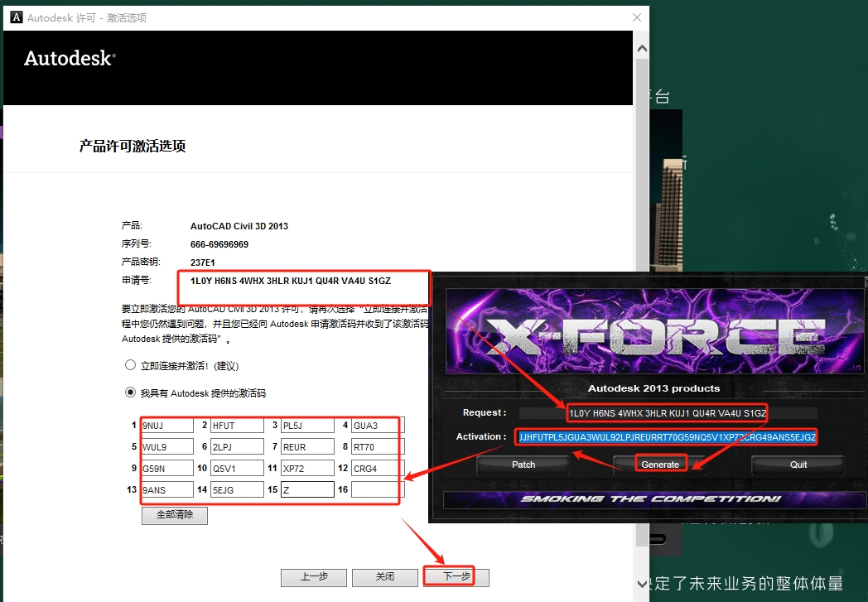
Task: Click activation code field 8 containing RT70
Action: [x=378, y=446]
